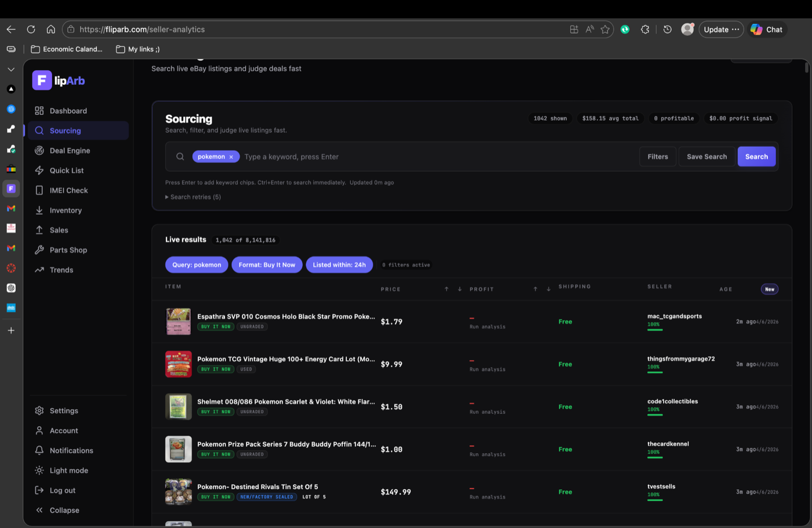Open seller thingsfrommygarage72
The height and width of the screenshot is (528, 812).
[681, 359]
